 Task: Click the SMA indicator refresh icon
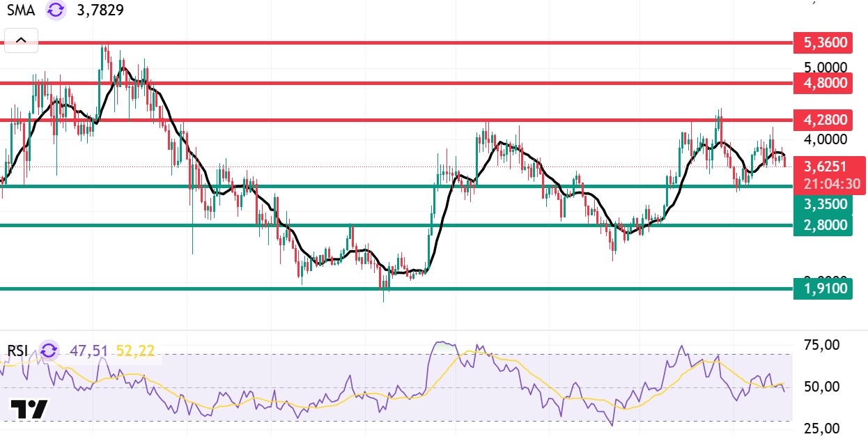(56, 10)
